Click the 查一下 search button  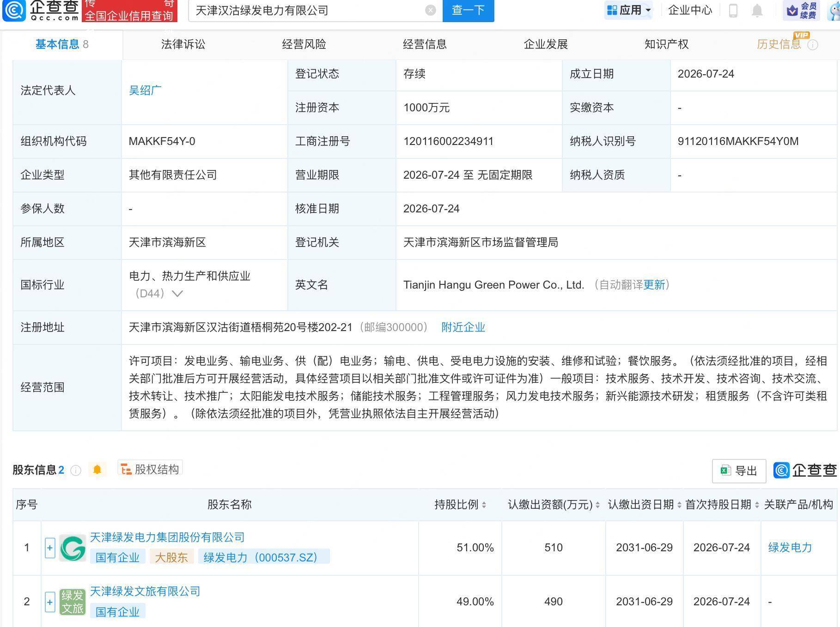tap(468, 10)
